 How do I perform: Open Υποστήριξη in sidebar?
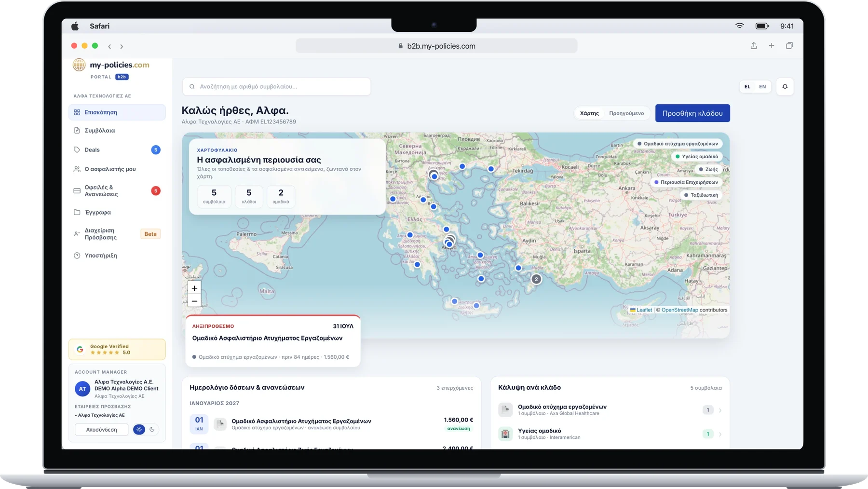[x=117, y=256]
